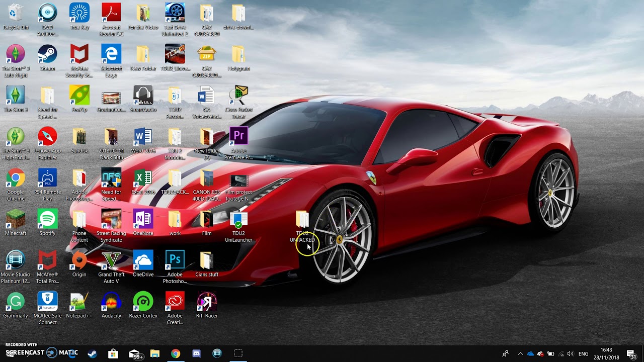Launch Grand Theft Auto V
This screenshot has height=362, width=644.
click(111, 267)
